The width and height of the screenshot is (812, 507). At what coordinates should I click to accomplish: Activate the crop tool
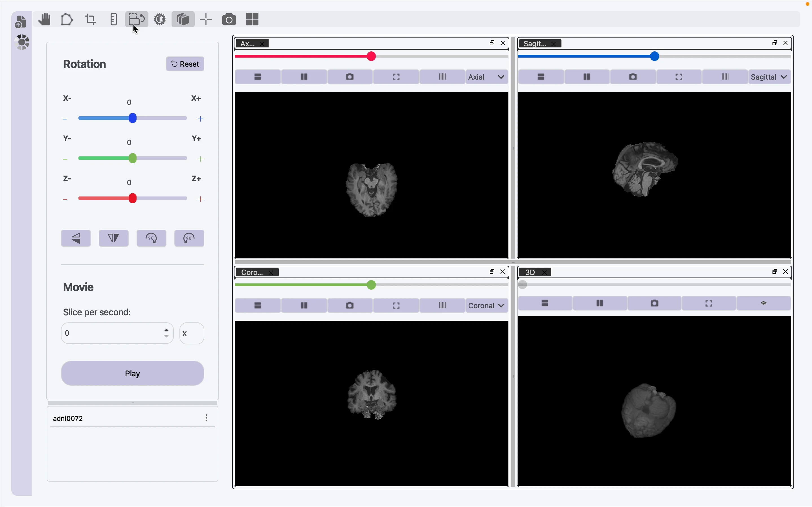tap(90, 19)
